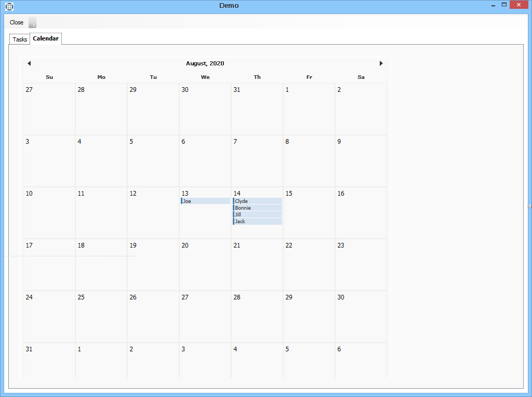Image resolution: width=532 pixels, height=397 pixels.
Task: Maximize the Demo window
Action: [x=504, y=5]
